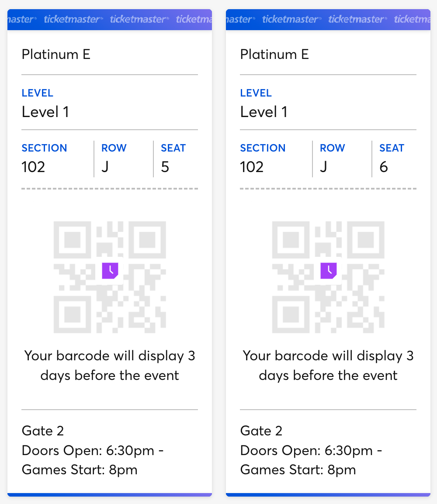Open the Platinum E title on left ticket
The height and width of the screenshot is (504, 437).
(56, 55)
